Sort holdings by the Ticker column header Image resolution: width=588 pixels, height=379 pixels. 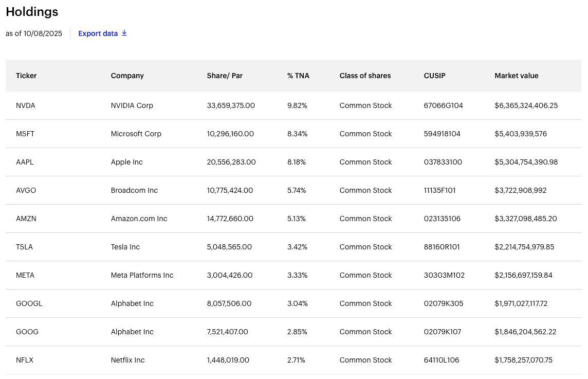coord(26,76)
